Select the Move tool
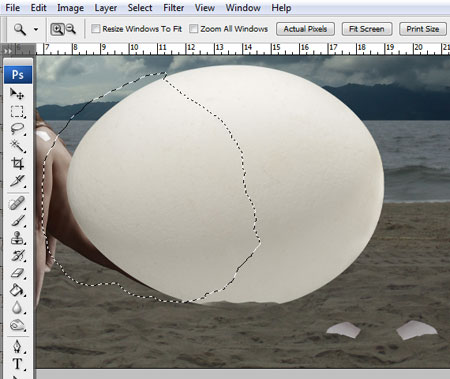Screen dimensions: 450x379 [x=17, y=94]
